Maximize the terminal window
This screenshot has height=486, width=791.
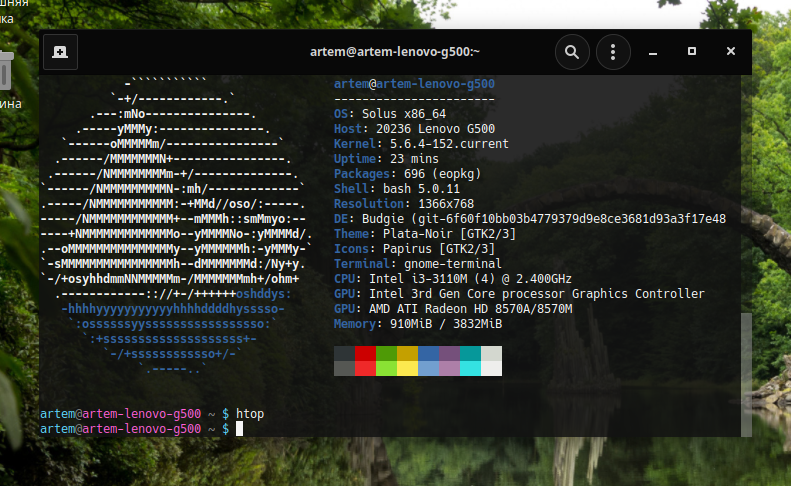pos(692,51)
